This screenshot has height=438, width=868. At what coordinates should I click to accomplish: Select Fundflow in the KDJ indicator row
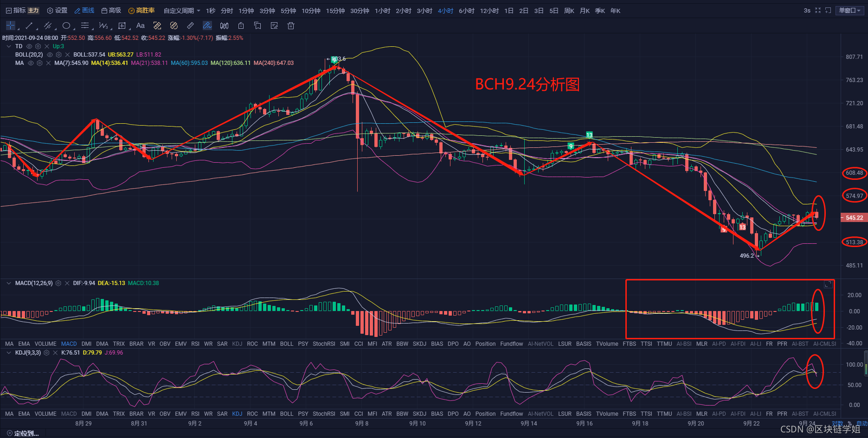[512, 414]
